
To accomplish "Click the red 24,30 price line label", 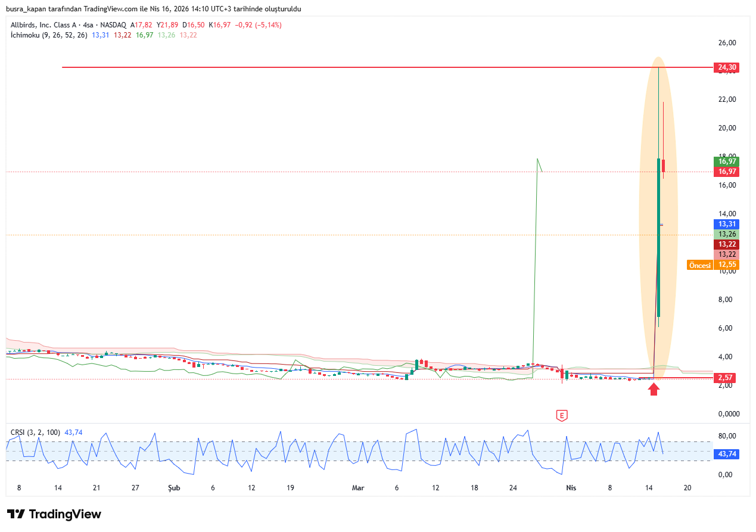I will 726,67.
